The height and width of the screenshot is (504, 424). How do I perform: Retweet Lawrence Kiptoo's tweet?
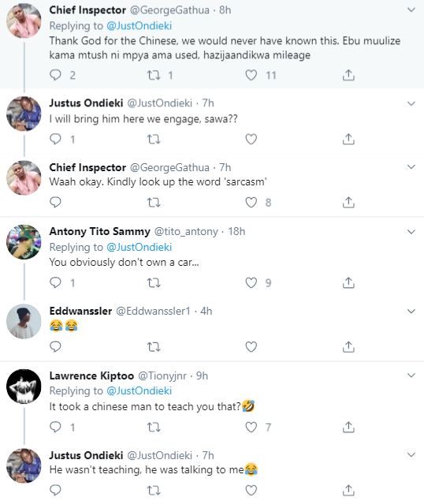[x=154, y=427]
